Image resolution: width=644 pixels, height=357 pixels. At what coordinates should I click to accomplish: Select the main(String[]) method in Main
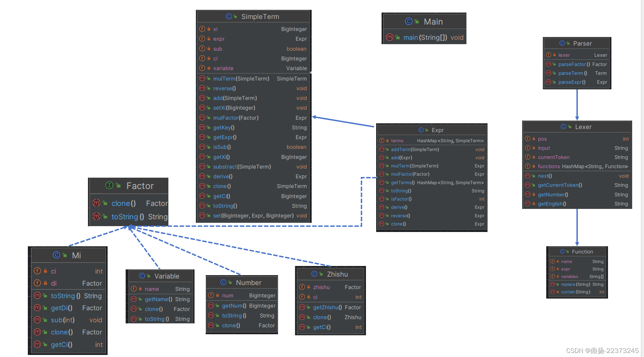pyautogui.click(x=424, y=37)
